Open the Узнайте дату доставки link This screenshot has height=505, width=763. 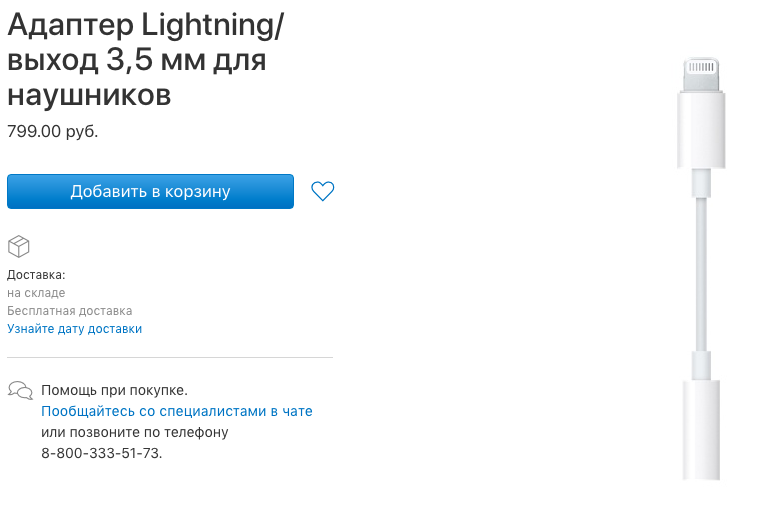(75, 328)
